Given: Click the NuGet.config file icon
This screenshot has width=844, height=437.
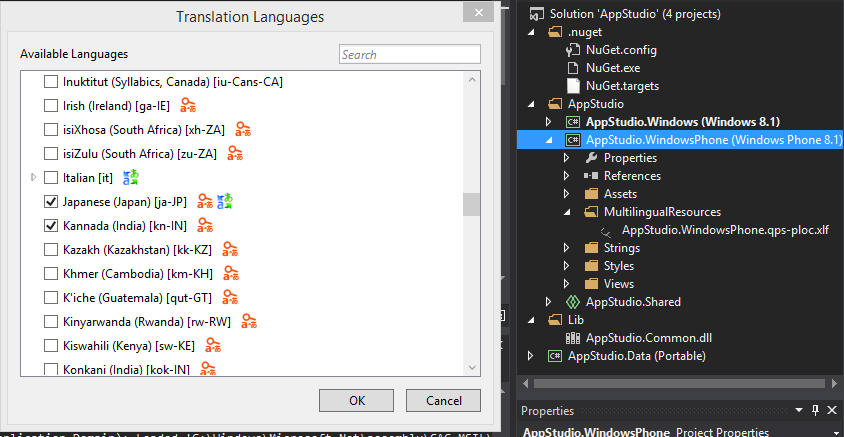Looking at the screenshot, I should coord(573,50).
